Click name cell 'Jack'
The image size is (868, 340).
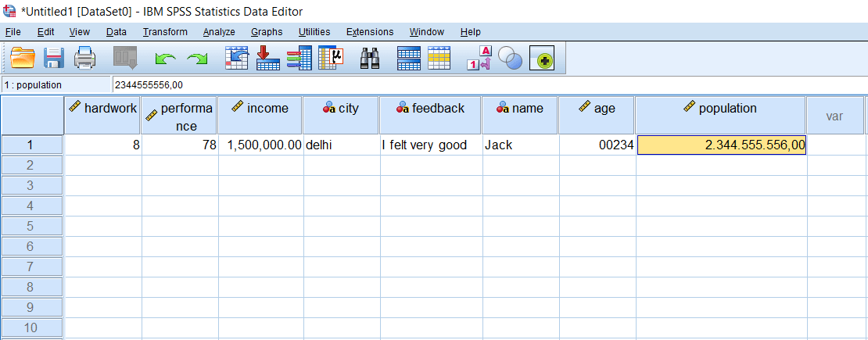[520, 145]
